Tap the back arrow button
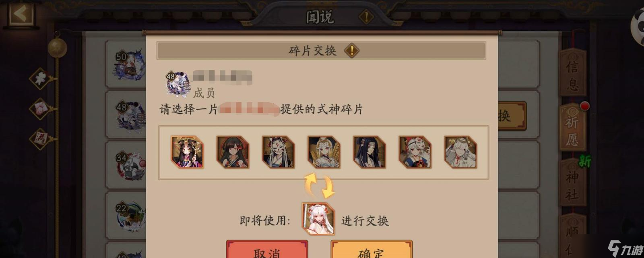Image resolution: width=644 pixels, height=258 pixels. 21,14
